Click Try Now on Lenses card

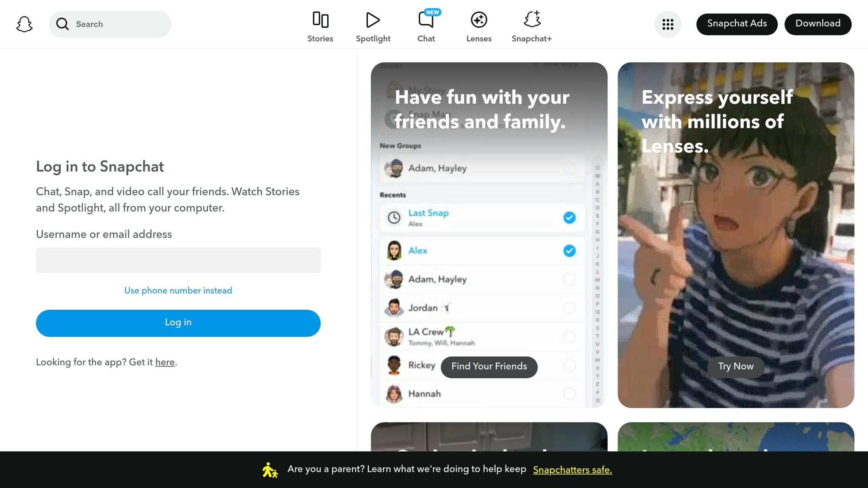click(736, 367)
